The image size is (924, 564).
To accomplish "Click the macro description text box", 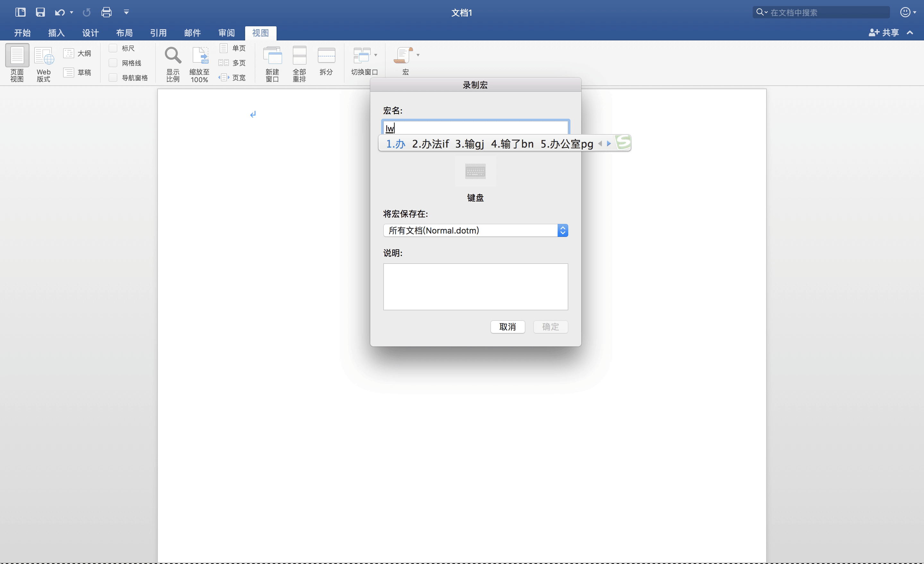I will (x=475, y=287).
